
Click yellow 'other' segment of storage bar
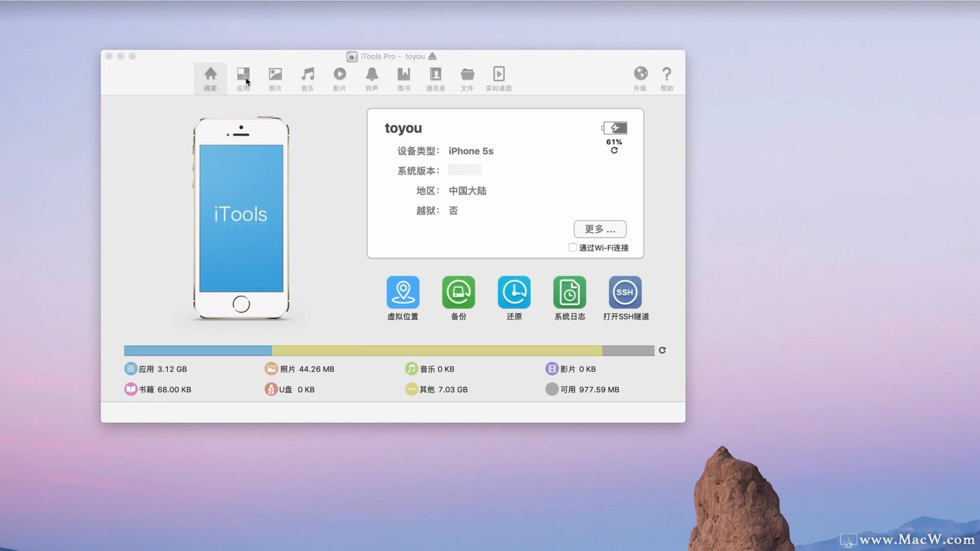pyautogui.click(x=437, y=350)
